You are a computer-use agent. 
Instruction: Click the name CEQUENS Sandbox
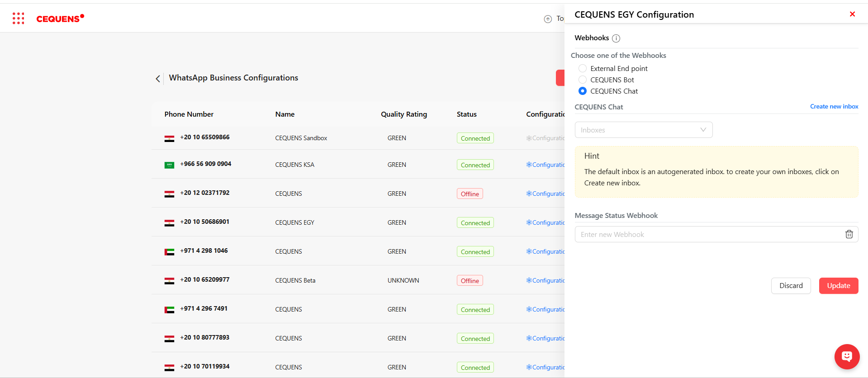click(301, 138)
